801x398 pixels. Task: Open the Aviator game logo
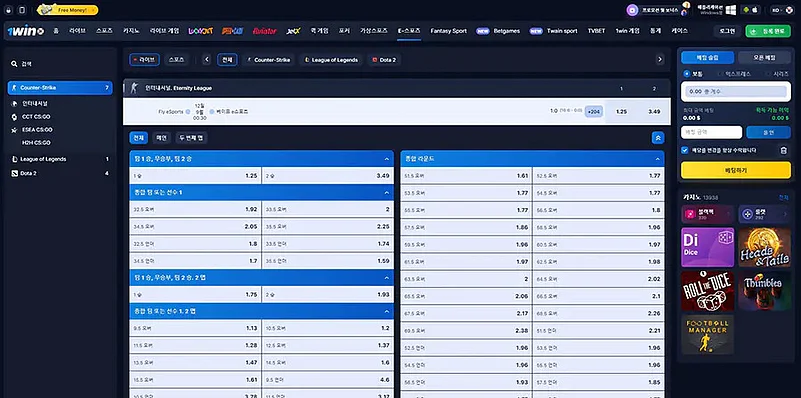point(265,31)
